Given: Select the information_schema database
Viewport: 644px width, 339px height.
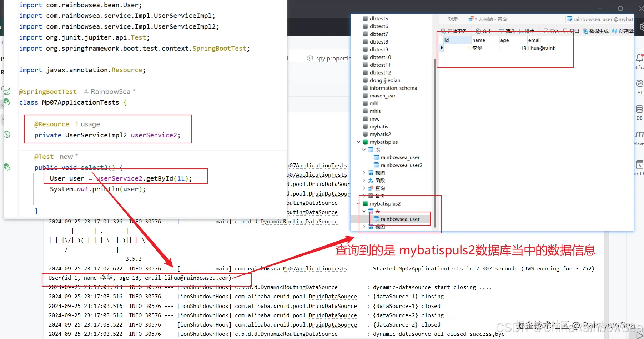Looking at the screenshot, I should [x=393, y=88].
